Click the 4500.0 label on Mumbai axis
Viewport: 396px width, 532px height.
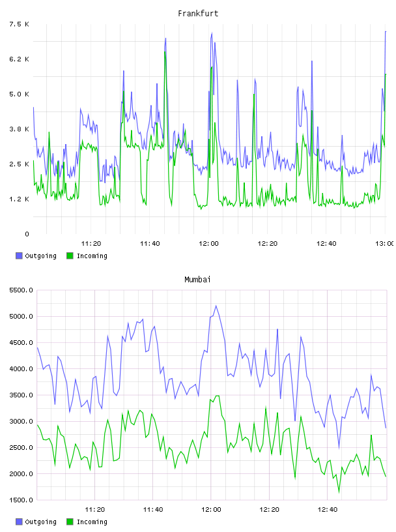pos(21,343)
